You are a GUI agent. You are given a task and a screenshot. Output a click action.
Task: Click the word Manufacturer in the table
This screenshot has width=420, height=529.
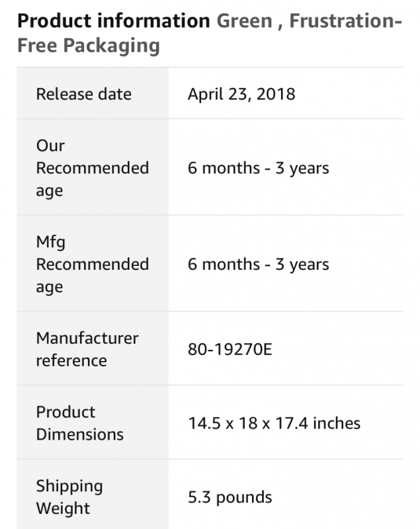point(87,338)
